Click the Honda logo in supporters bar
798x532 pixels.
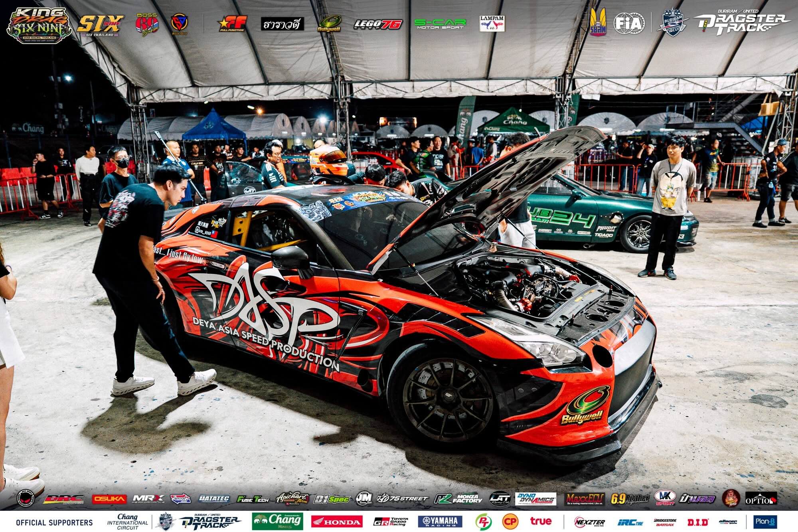pyautogui.click(x=337, y=521)
